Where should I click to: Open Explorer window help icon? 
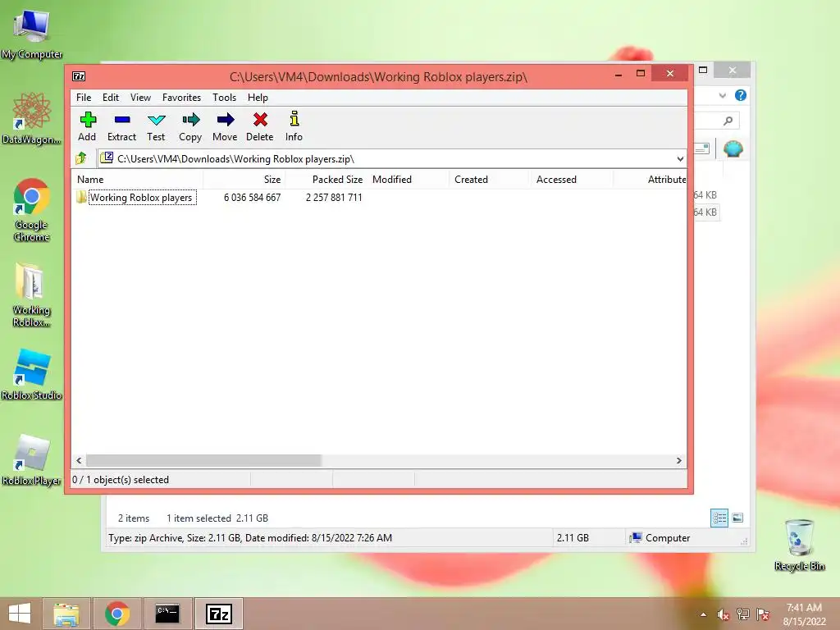[741, 95]
